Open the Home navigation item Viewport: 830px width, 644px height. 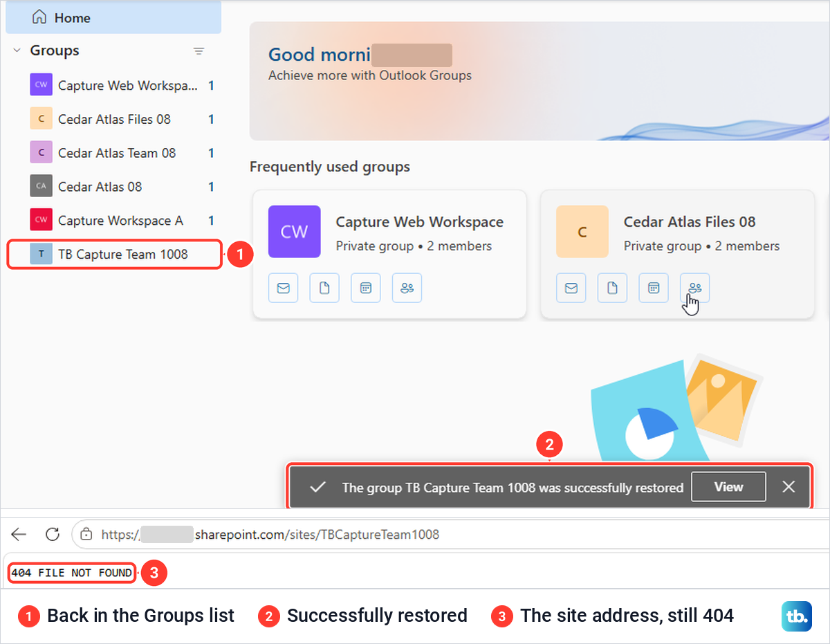(113, 18)
